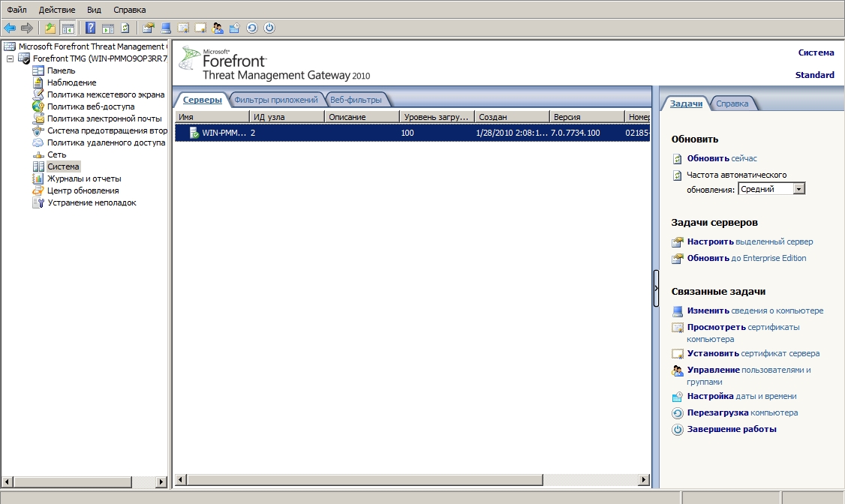The height and width of the screenshot is (504, 845).
Task: Collapse the Forefront TMG tree node
Action: (x=10, y=58)
